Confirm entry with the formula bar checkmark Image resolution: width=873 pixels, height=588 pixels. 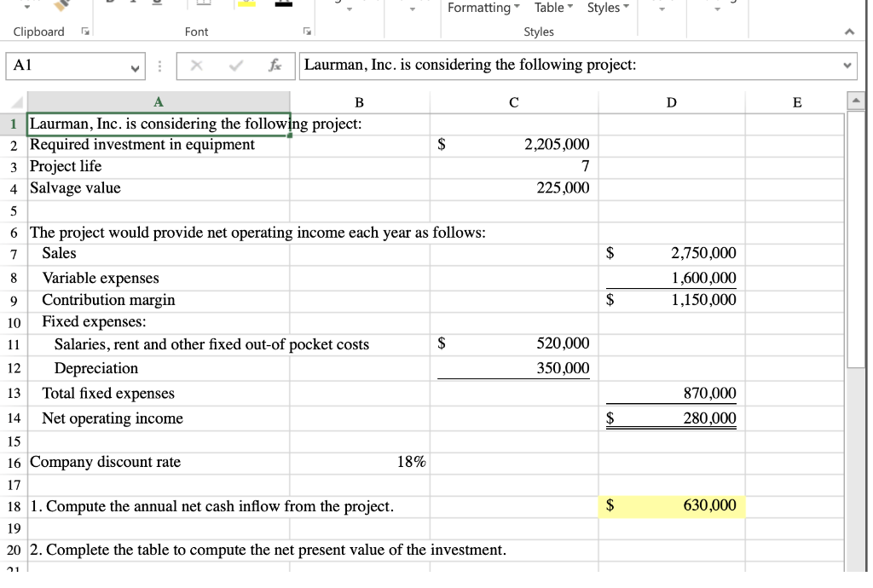click(x=236, y=66)
